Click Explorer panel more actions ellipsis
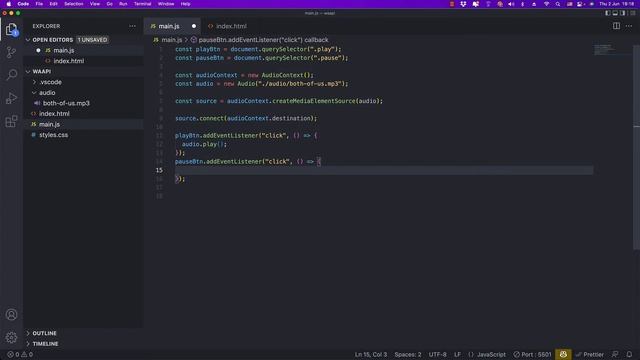 [x=132, y=26]
